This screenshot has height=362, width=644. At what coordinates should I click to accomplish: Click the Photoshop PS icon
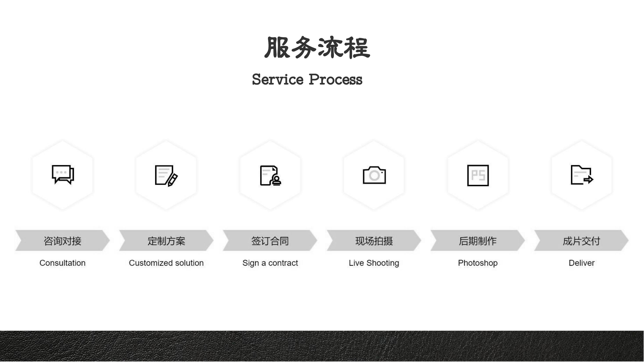478,175
